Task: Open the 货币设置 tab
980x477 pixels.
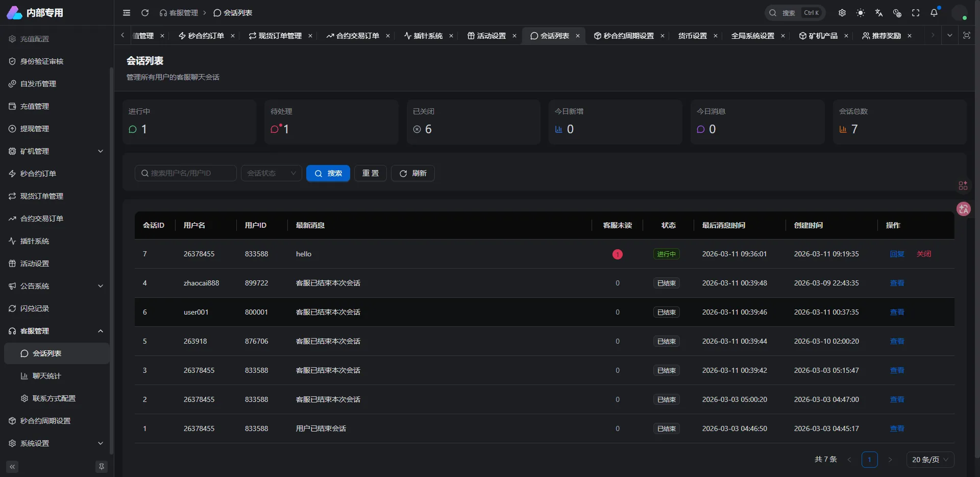Action: point(693,36)
